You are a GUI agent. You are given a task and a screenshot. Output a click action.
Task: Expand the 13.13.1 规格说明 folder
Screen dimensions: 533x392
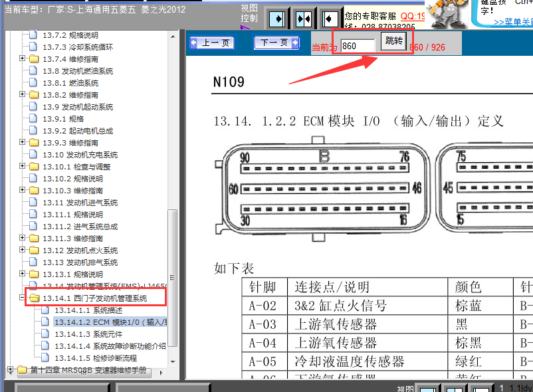(23, 274)
